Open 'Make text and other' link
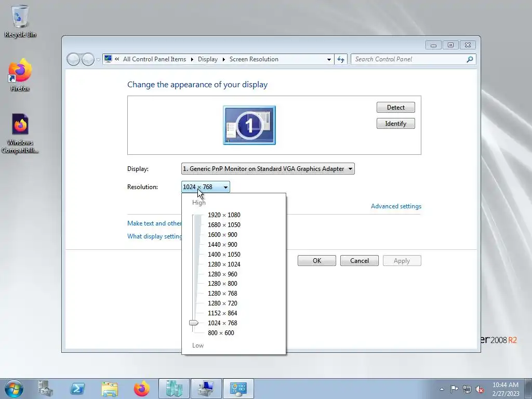The width and height of the screenshot is (532, 399). (154, 223)
